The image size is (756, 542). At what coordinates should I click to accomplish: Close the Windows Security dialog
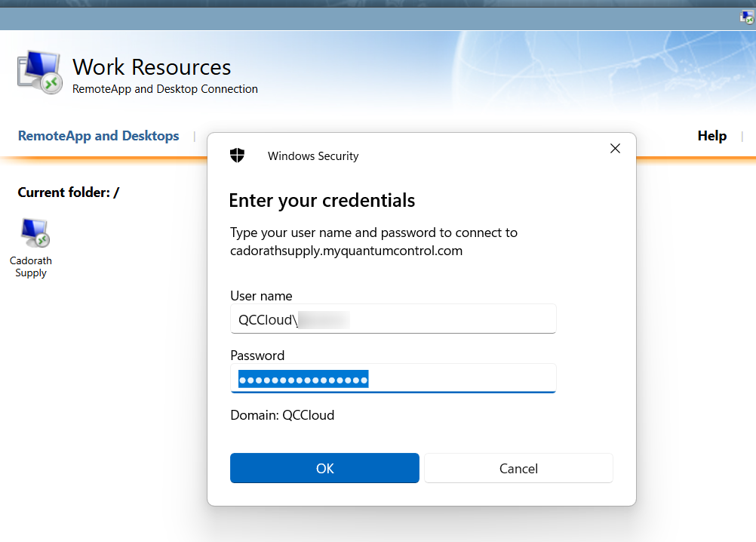[615, 149]
